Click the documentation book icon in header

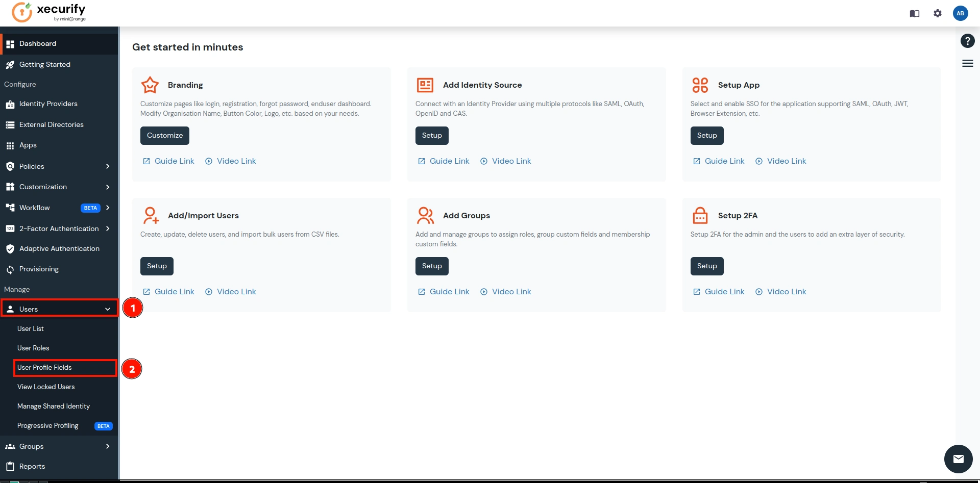(x=914, y=13)
